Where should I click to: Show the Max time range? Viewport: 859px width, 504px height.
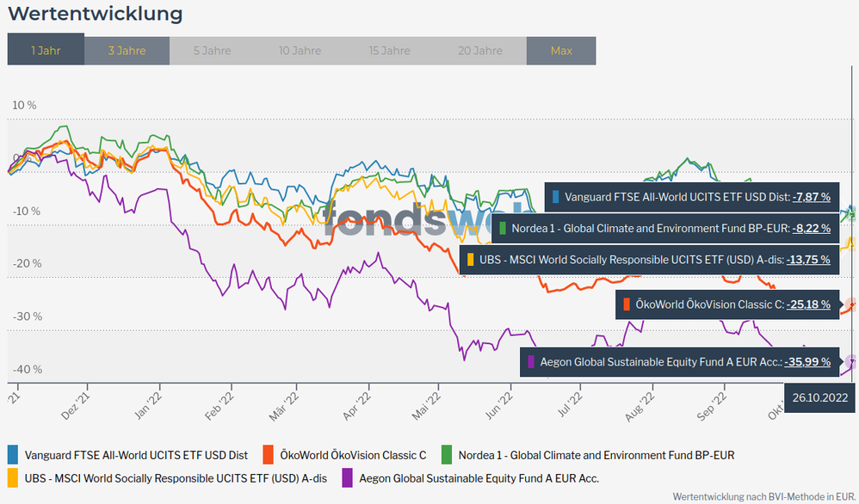[561, 51]
